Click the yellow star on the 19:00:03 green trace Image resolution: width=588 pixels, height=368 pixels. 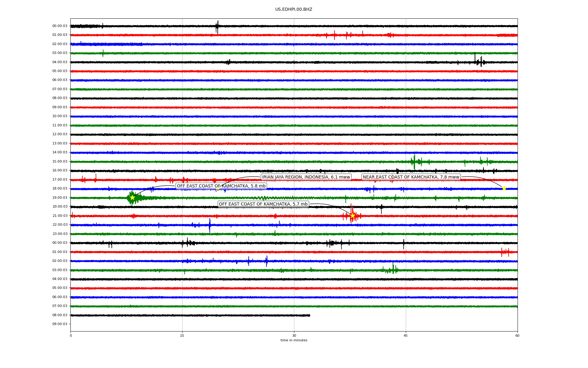pyautogui.click(x=132, y=197)
